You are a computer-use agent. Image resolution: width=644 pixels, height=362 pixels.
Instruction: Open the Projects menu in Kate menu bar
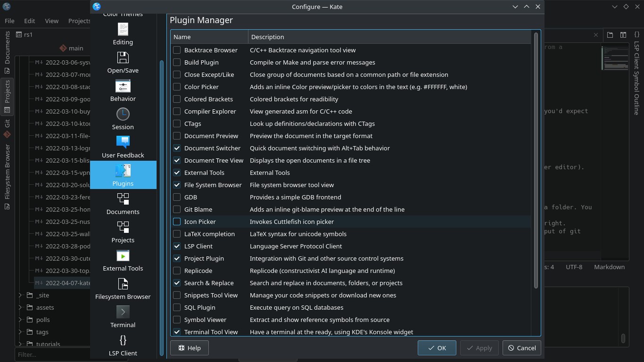[79, 21]
